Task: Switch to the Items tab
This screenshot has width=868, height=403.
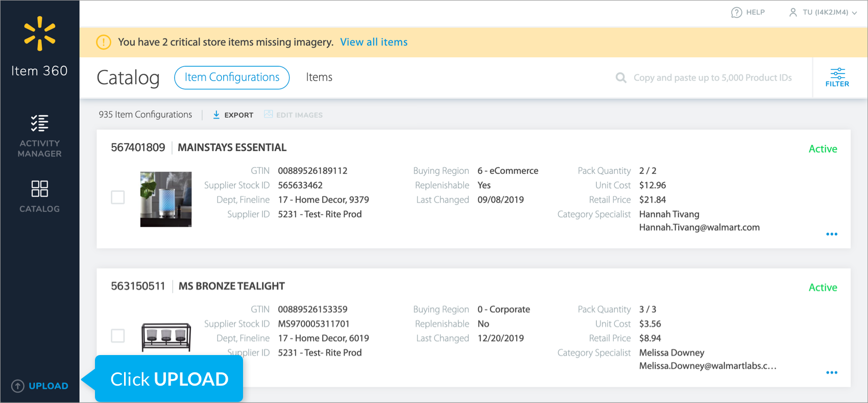Action: tap(319, 78)
